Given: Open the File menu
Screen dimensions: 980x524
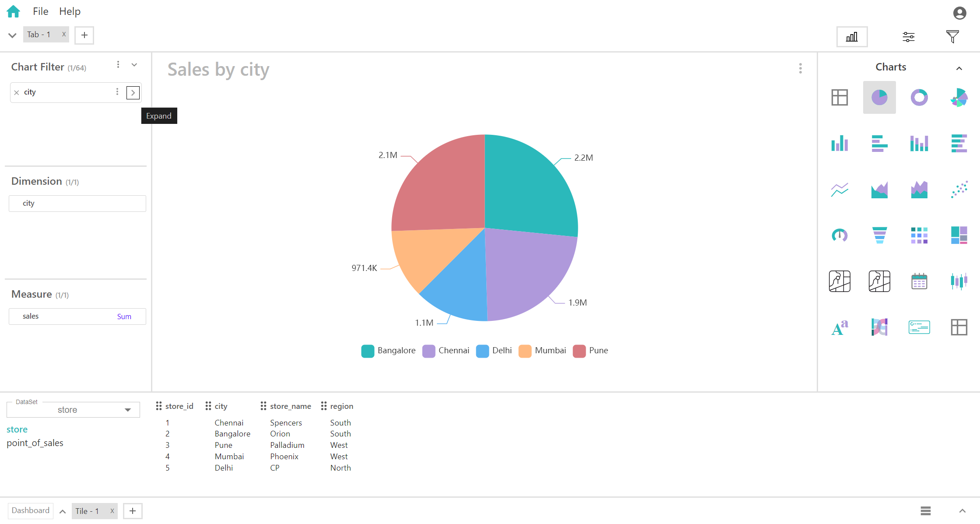Looking at the screenshot, I should tap(40, 11).
